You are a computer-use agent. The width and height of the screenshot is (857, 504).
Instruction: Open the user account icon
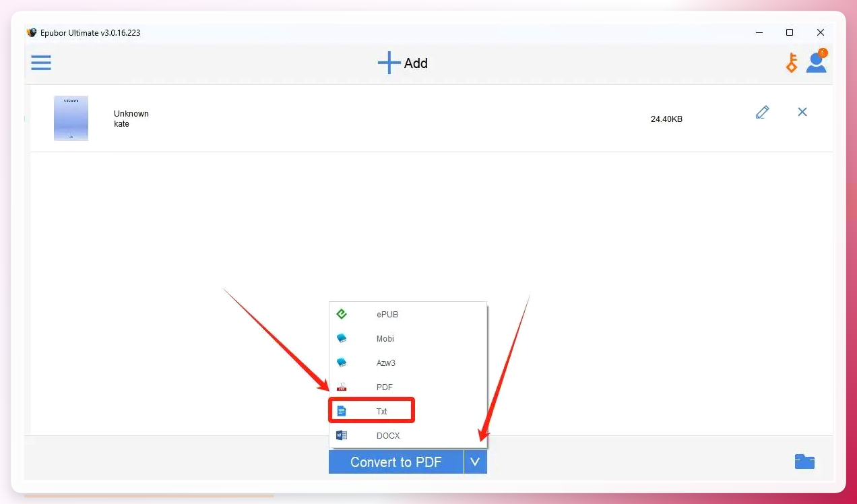[817, 62]
